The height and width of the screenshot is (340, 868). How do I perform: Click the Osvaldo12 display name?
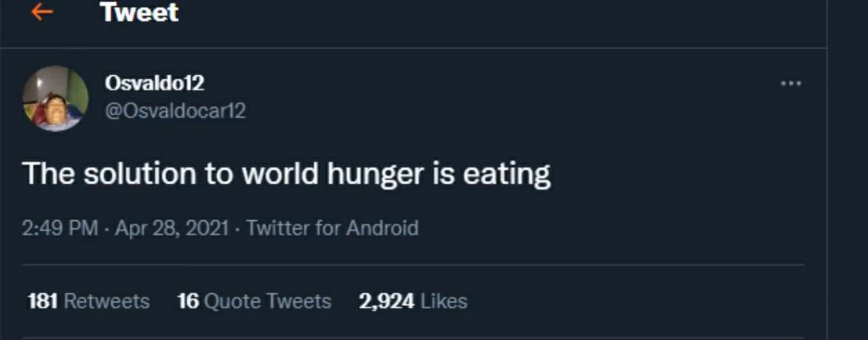pyautogui.click(x=154, y=83)
